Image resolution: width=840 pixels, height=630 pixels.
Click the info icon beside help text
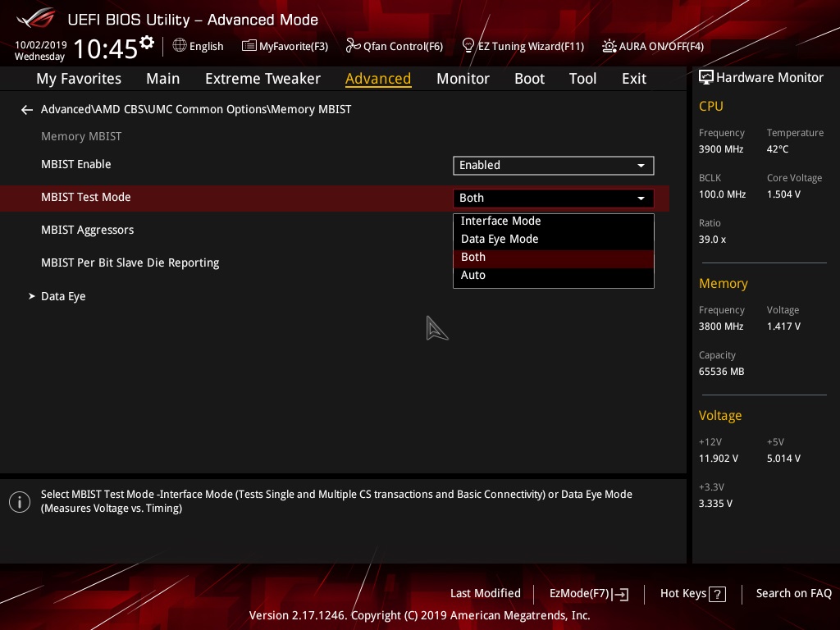pyautogui.click(x=20, y=502)
